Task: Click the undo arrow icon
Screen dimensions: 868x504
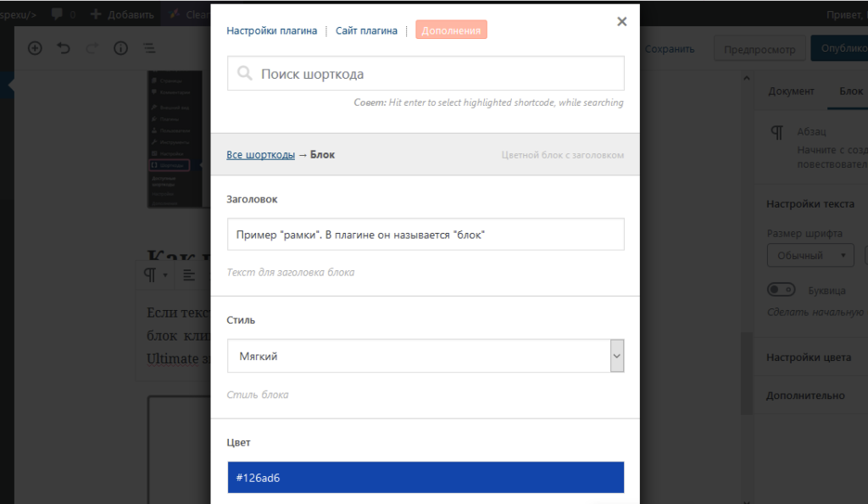Action: [x=64, y=48]
